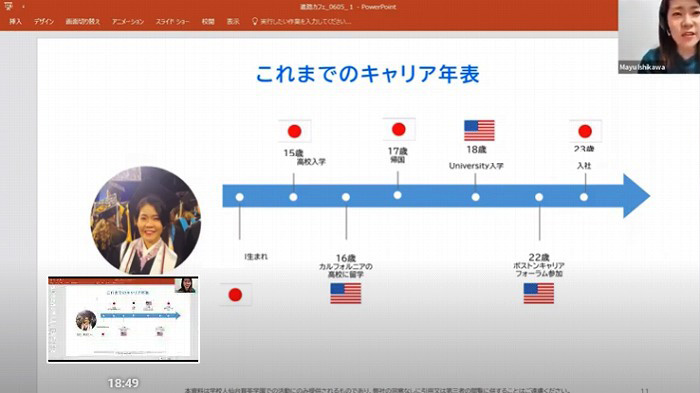700x393 pixels.
Task: Select the Japan flag below 生まれ
Action: coord(235,294)
